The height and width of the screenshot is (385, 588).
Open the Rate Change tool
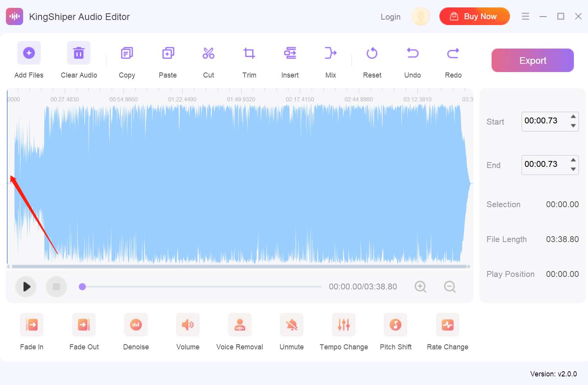tap(448, 325)
